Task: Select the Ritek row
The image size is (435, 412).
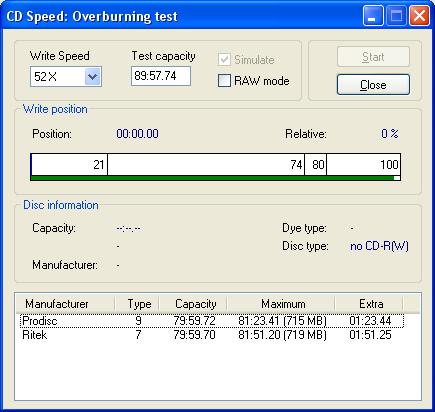Action: click(212, 335)
